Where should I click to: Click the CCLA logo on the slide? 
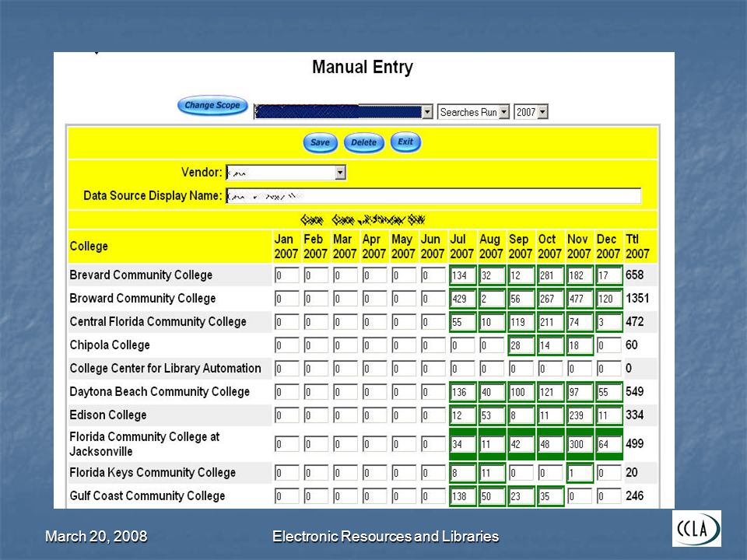(x=696, y=529)
